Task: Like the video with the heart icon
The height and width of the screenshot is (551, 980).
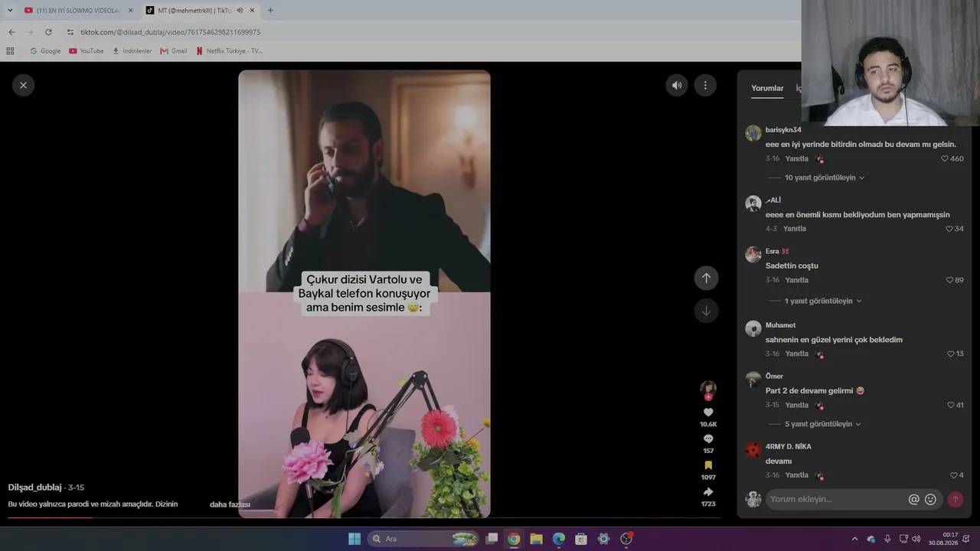Action: pyautogui.click(x=708, y=412)
